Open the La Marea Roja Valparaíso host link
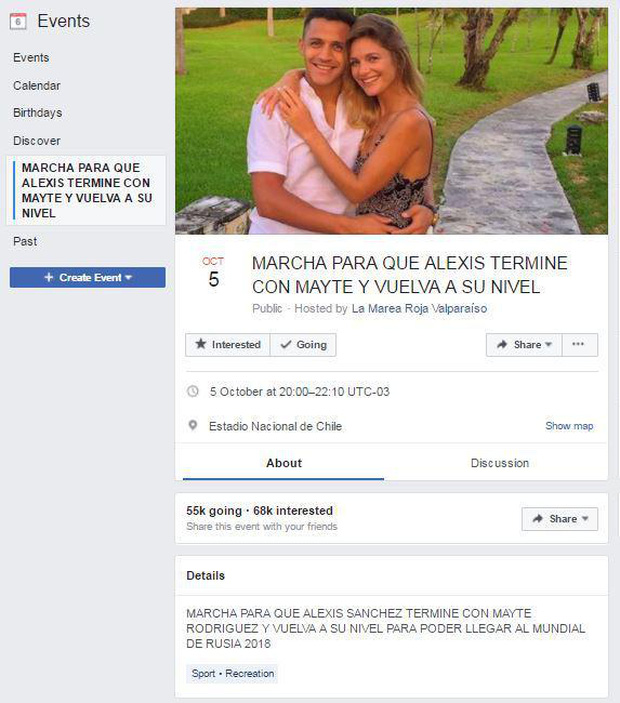The width and height of the screenshot is (620, 703). 419,308
